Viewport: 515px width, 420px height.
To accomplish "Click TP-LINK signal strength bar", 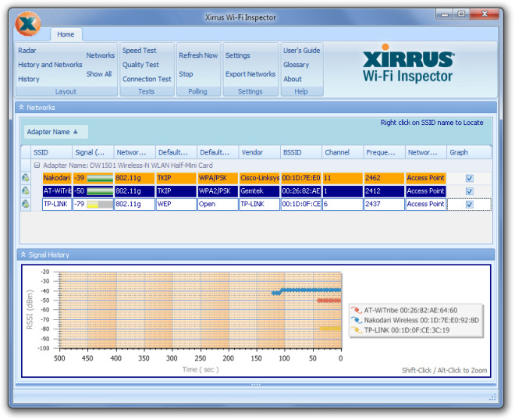I will [99, 205].
